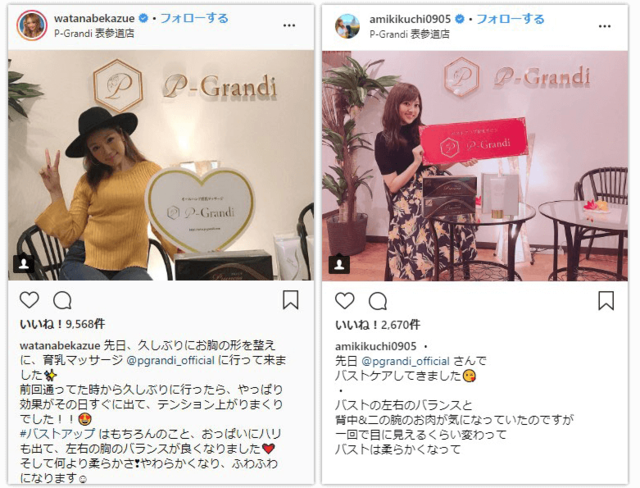Show tagged people on amikikuchi0905 photo
The width and height of the screenshot is (640, 488).
point(339,264)
